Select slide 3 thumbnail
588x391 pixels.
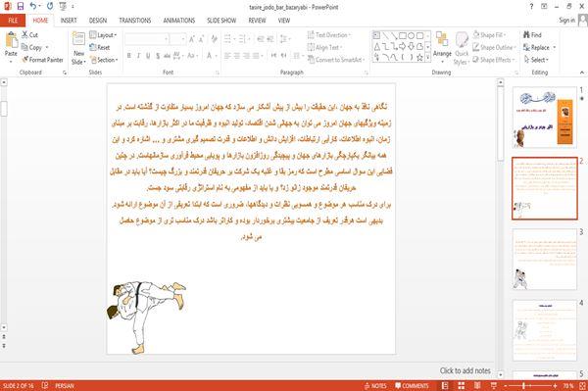pyautogui.click(x=545, y=259)
